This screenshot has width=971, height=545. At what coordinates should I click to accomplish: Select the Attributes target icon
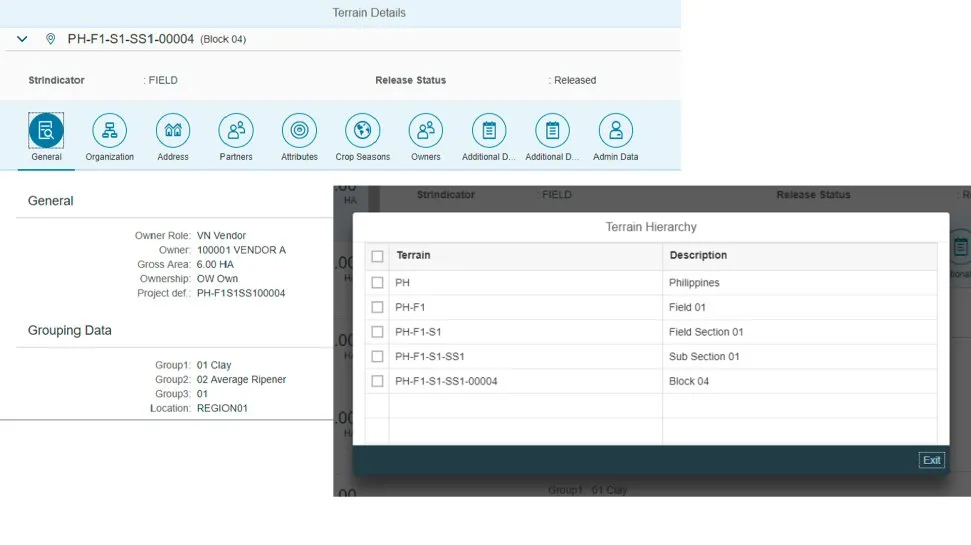299,131
